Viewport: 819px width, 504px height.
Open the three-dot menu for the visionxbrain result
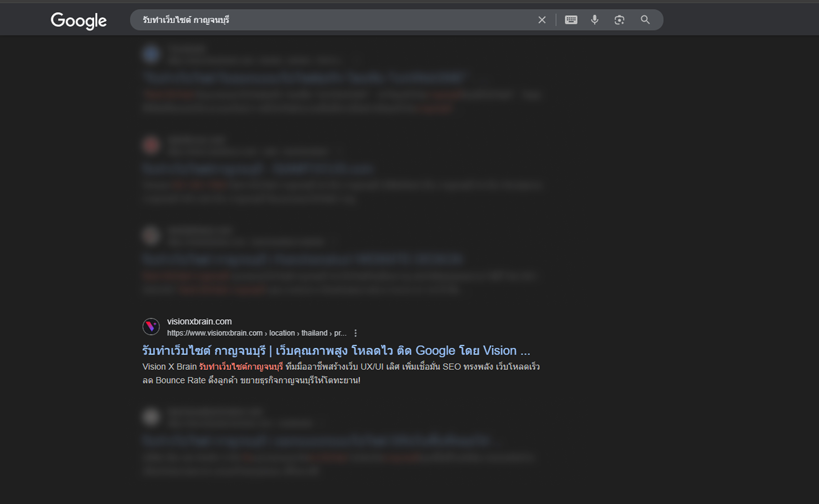pyautogui.click(x=356, y=333)
